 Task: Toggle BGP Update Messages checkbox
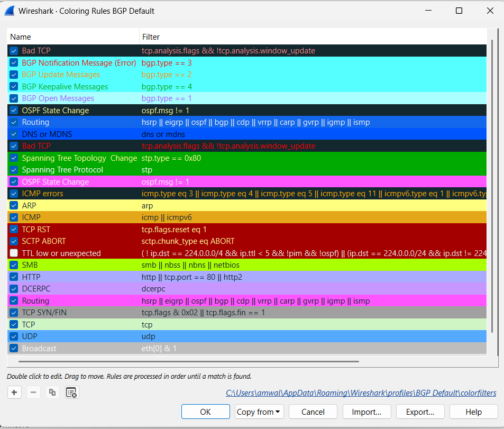click(14, 75)
